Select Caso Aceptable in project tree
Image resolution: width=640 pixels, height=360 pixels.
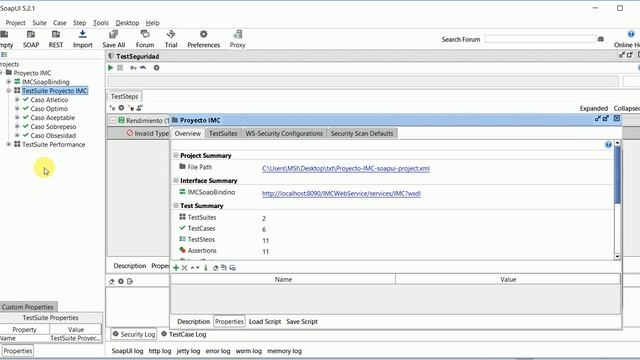pos(53,118)
